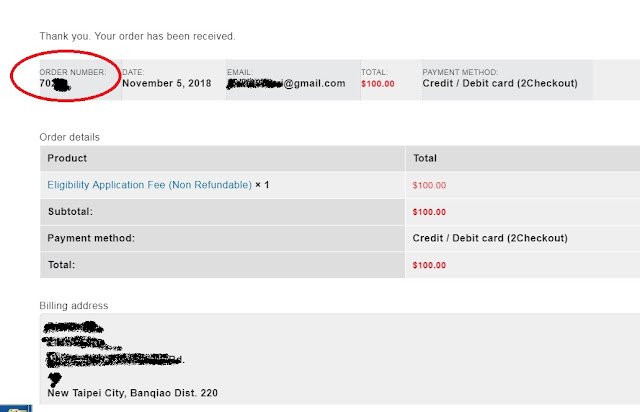Image resolution: width=640 pixels, height=412 pixels.
Task: Click the bold Total row label
Action: tap(61, 265)
